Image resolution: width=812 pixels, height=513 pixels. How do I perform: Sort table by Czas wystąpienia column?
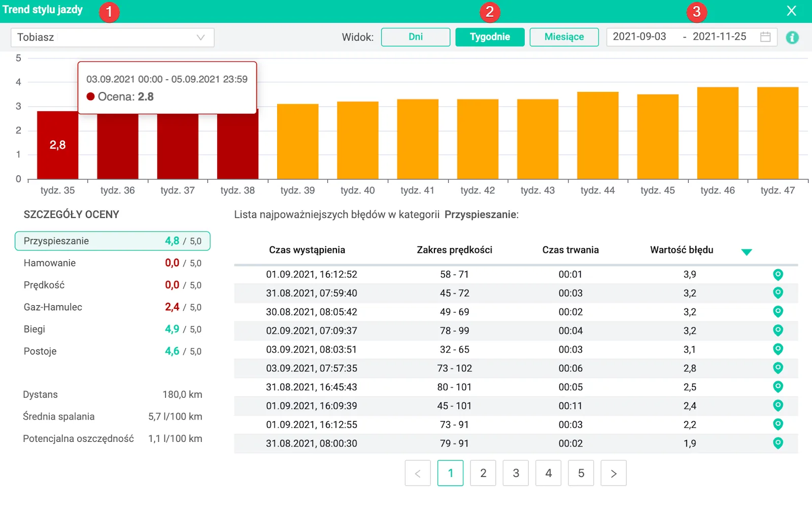(x=307, y=250)
